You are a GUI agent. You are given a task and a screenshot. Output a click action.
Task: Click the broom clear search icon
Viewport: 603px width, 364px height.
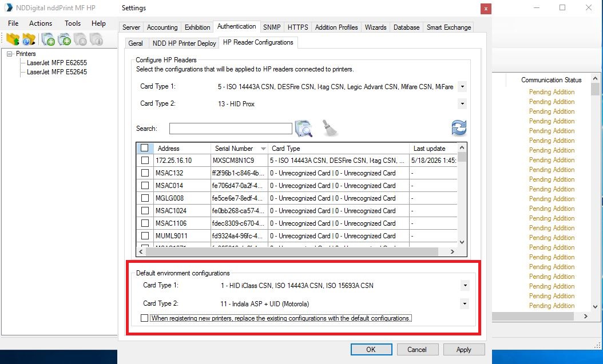(330, 128)
